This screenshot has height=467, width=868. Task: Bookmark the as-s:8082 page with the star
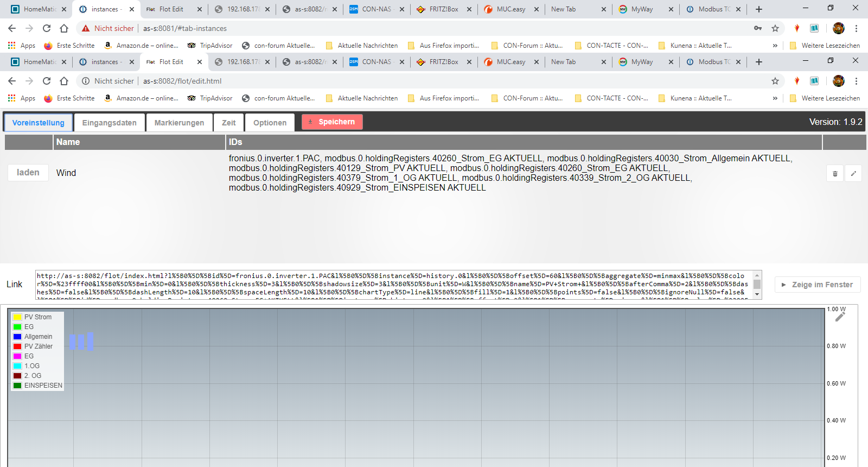tap(775, 81)
